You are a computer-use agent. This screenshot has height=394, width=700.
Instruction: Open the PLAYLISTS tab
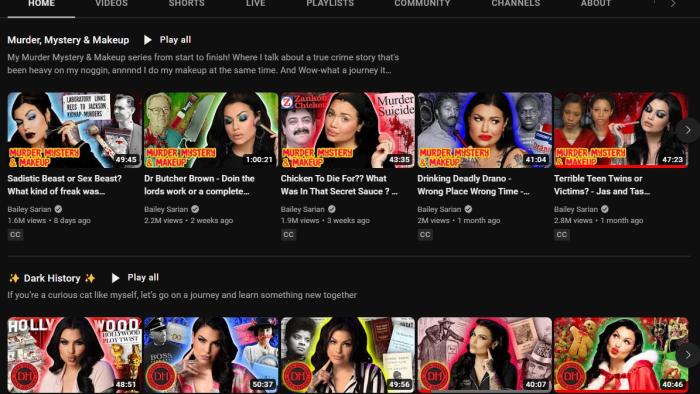[x=330, y=4]
